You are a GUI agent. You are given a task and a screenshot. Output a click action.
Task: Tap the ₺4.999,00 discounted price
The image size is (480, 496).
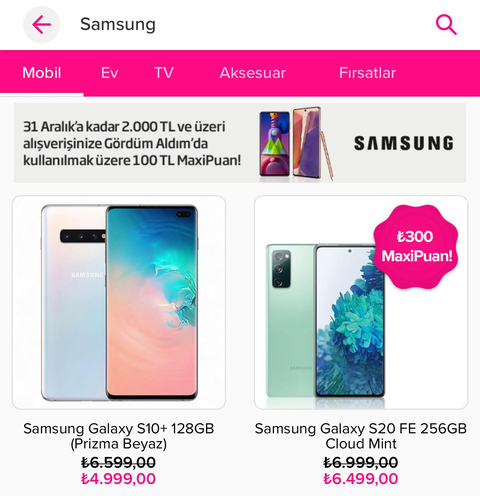[x=118, y=479]
